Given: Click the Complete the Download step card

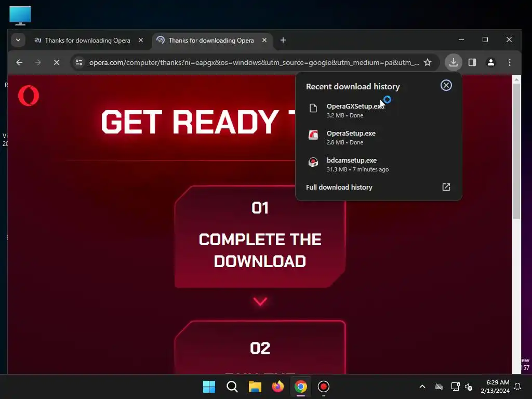Looking at the screenshot, I should coord(260,236).
